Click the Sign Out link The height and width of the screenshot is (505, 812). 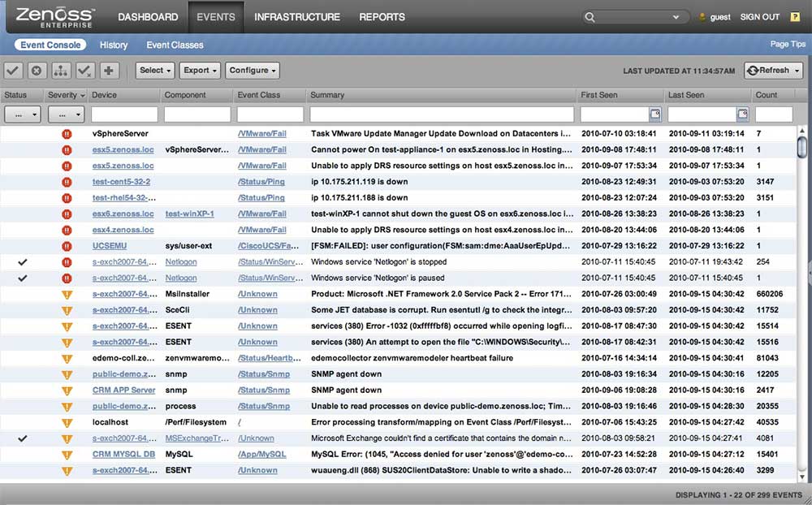click(760, 17)
